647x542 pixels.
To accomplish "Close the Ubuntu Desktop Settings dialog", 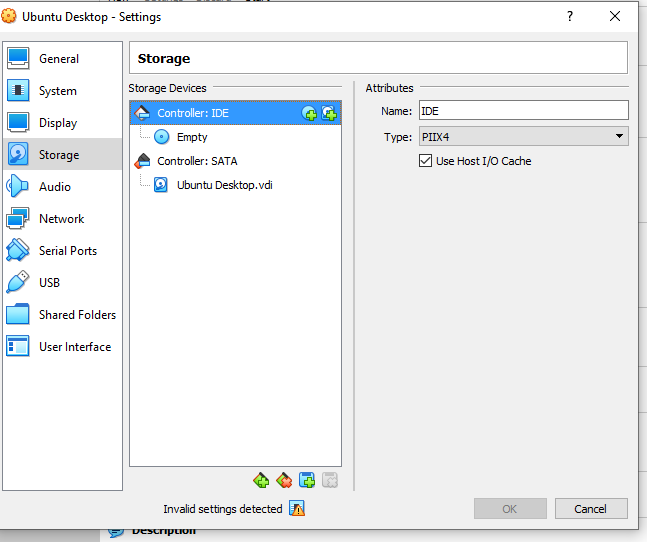I will pos(615,16).
